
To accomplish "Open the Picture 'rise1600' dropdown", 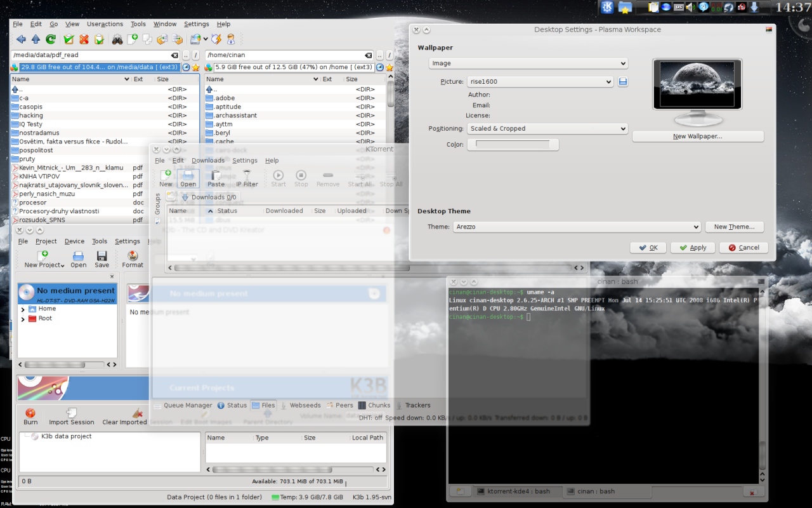I will tap(540, 82).
